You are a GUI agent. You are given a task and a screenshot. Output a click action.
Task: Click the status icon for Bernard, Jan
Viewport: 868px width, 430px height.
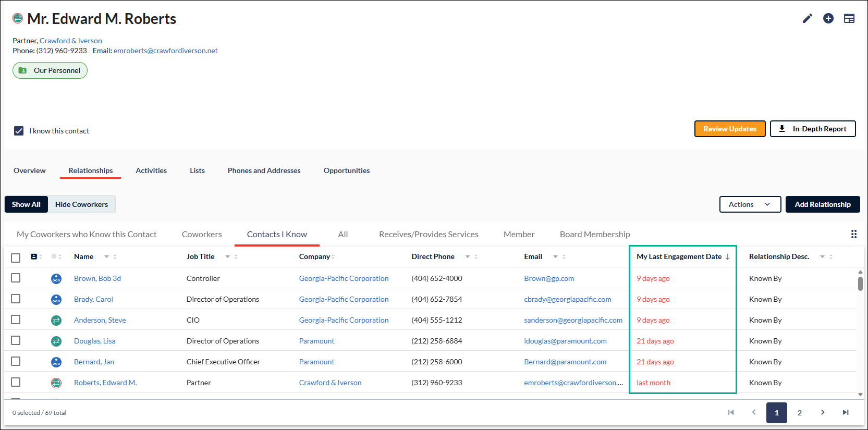pos(56,362)
